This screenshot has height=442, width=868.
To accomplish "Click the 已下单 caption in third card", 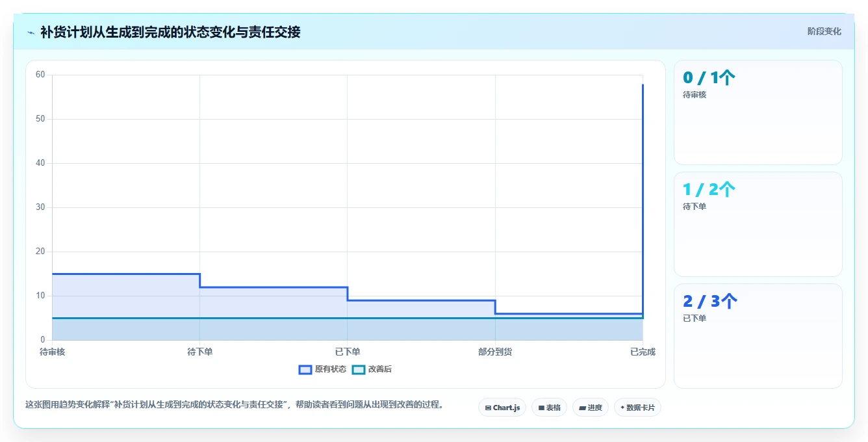I will click(695, 318).
